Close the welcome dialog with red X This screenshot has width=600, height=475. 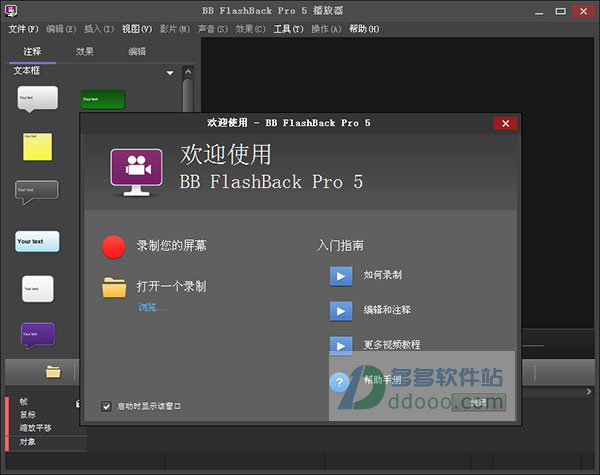click(x=505, y=123)
